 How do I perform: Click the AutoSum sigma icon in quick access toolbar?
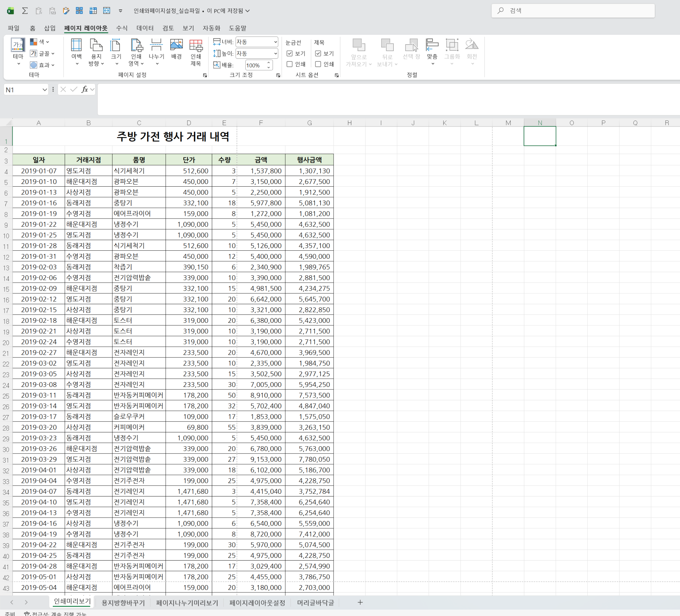pos(25,11)
